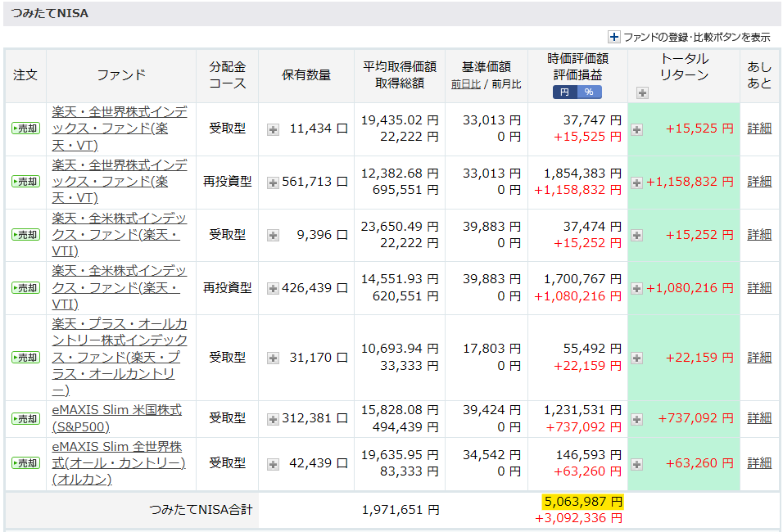Expand the 保有数量 details for 11,434口
783x532 pixels.
[x=273, y=129]
